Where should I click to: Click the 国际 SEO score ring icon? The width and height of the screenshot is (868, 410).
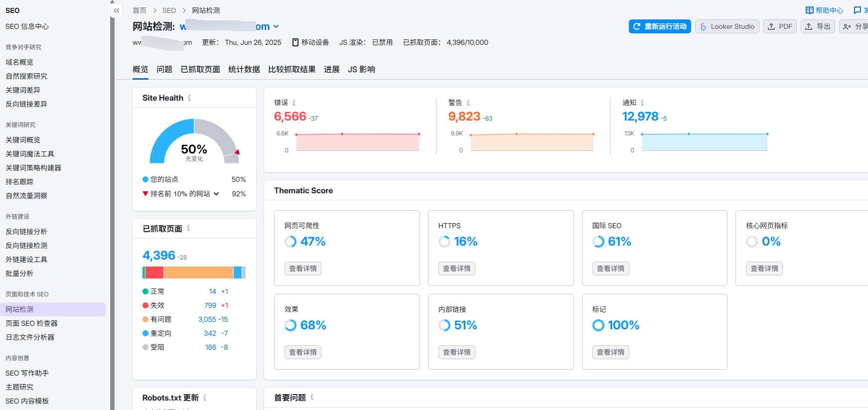(x=598, y=242)
